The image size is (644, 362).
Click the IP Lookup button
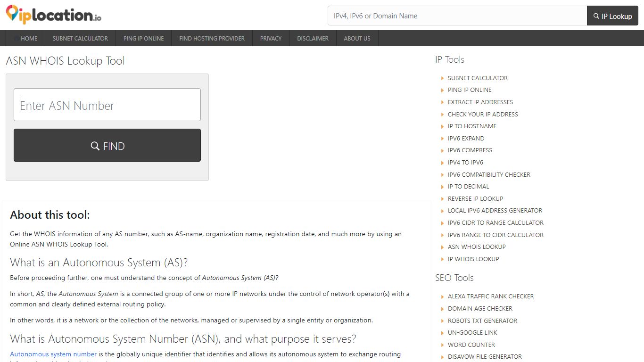pos(612,16)
